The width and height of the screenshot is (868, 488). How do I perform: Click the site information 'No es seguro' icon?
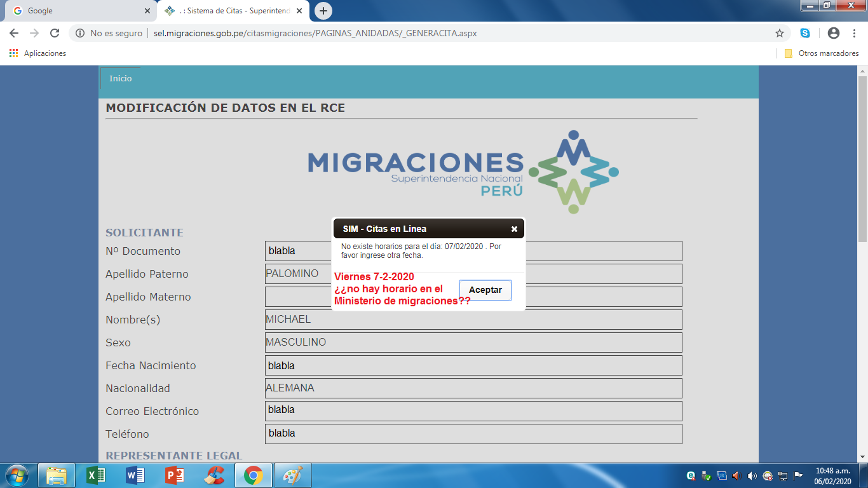pyautogui.click(x=80, y=33)
